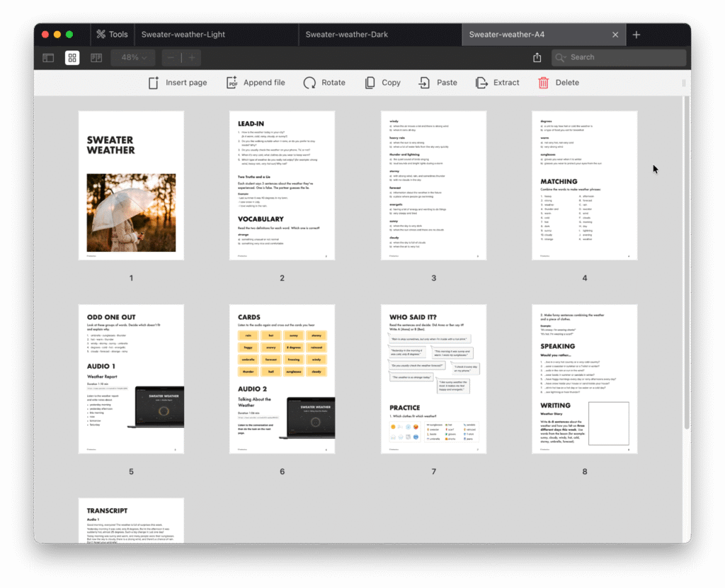Select the page 6 Cards thumbnail

coord(282,379)
